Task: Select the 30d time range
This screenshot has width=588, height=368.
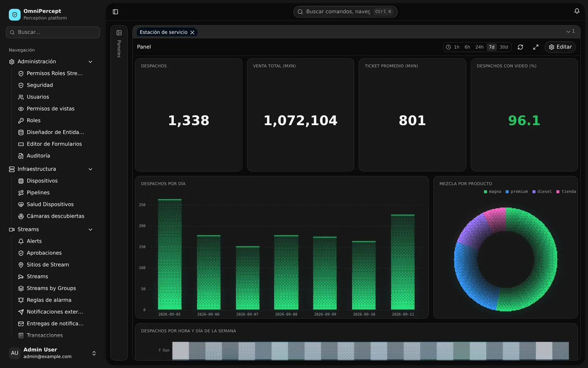Action: coord(503,47)
